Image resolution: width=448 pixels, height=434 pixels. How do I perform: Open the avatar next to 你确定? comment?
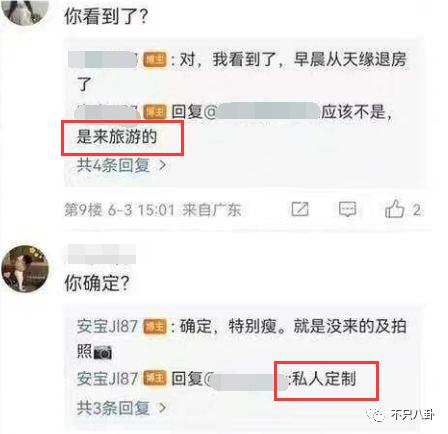pyautogui.click(x=25, y=269)
